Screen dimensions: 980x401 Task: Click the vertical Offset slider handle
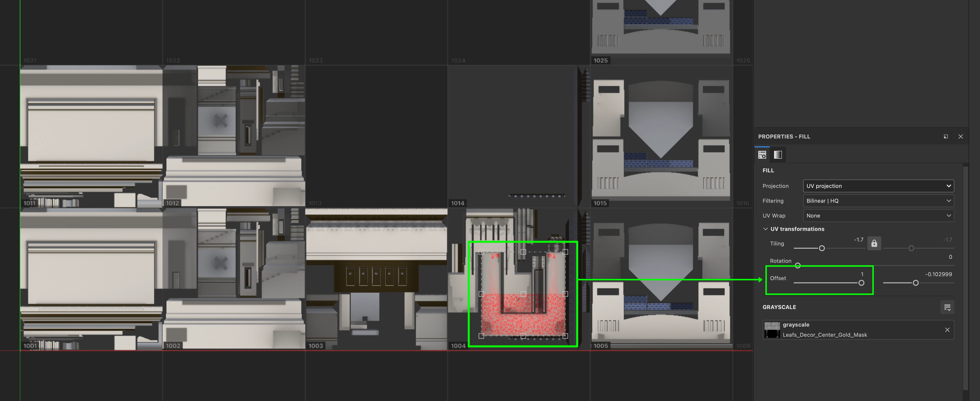pyautogui.click(x=915, y=283)
